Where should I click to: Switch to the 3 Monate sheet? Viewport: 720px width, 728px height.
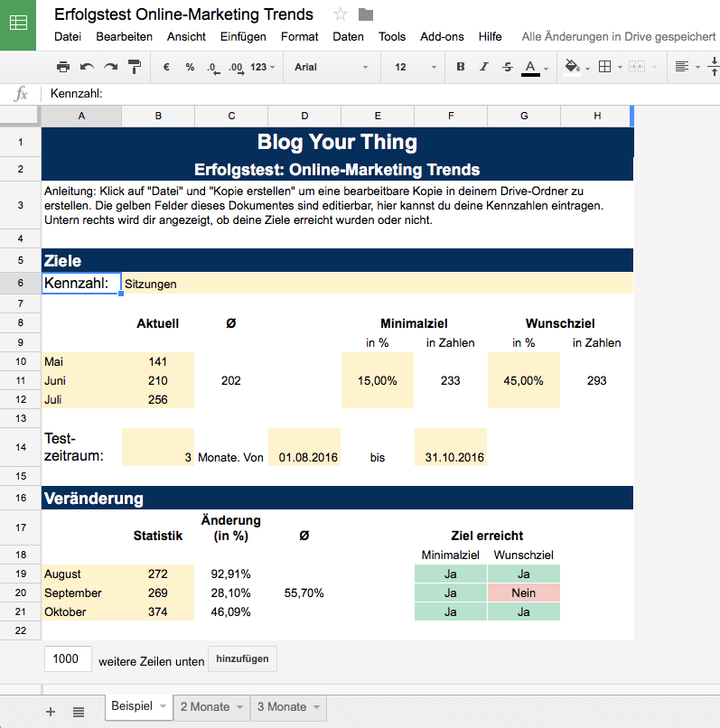coord(282,706)
